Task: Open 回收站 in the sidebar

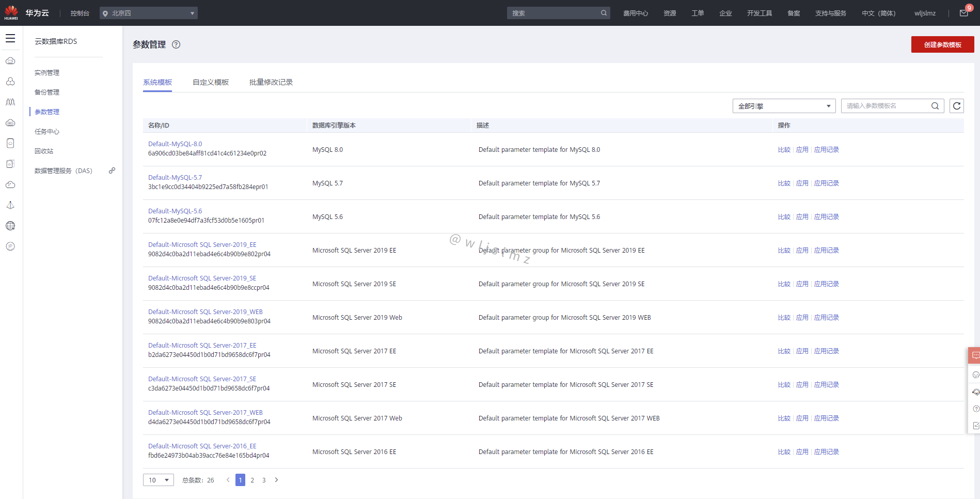Action: (x=44, y=151)
